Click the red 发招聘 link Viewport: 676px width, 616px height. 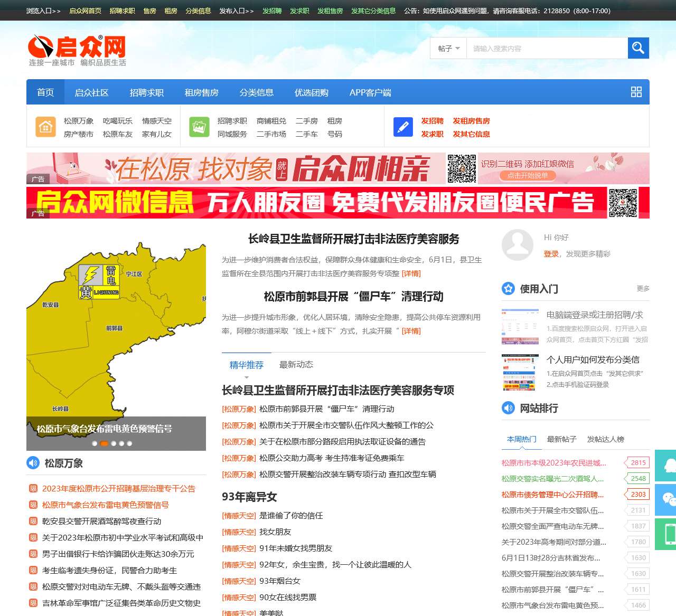coord(432,121)
